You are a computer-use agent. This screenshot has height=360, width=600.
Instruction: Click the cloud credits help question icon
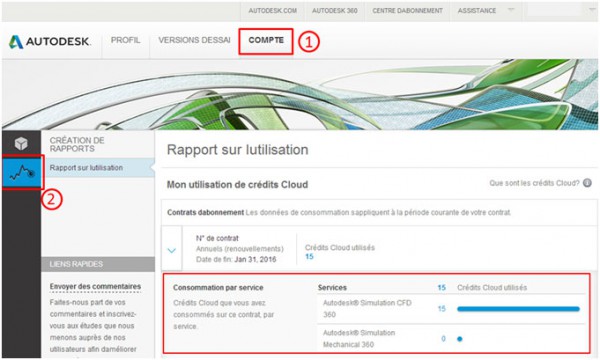pos(587,183)
